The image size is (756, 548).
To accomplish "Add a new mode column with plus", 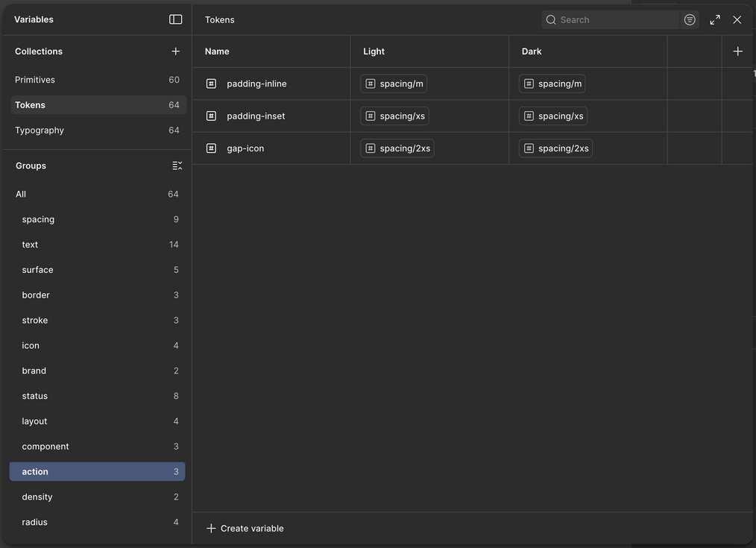I will coord(737,51).
